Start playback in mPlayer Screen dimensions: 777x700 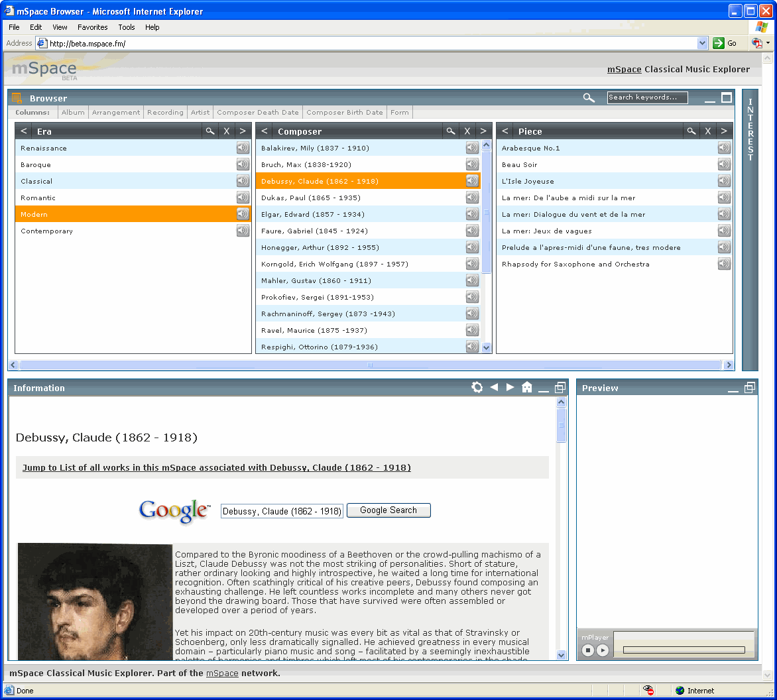pyautogui.click(x=603, y=650)
